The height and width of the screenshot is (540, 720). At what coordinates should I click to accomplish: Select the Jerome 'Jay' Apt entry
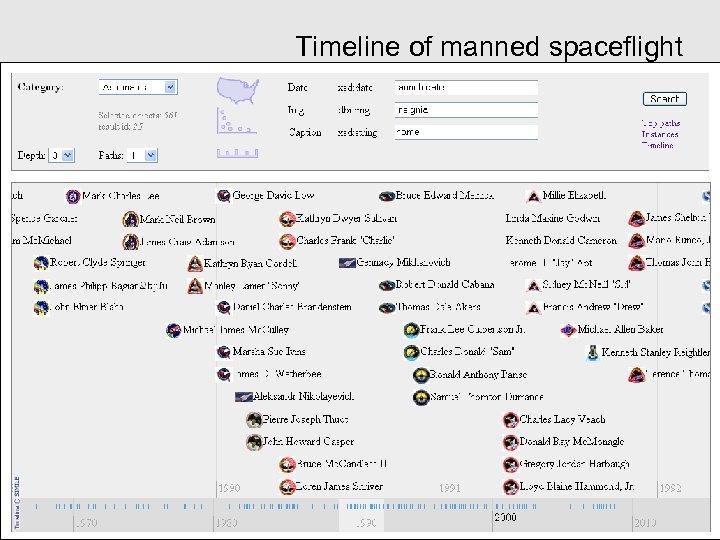(551, 263)
